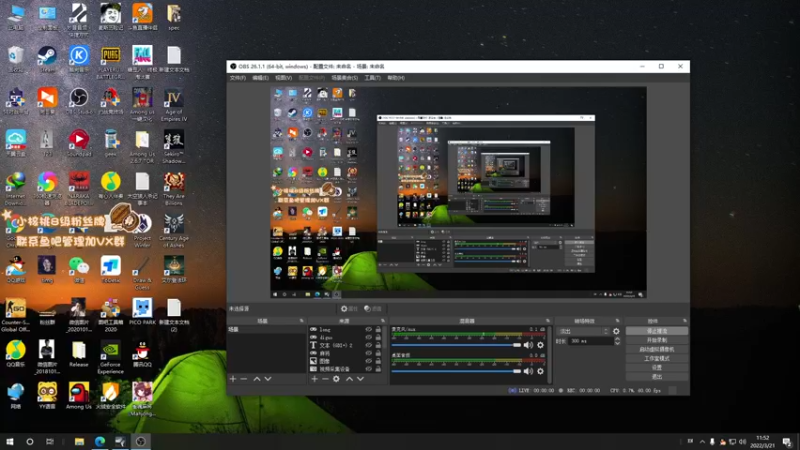This screenshot has width=800, height=450.
Task: Select the Soundpad desktop shortcut
Action: (x=79, y=143)
